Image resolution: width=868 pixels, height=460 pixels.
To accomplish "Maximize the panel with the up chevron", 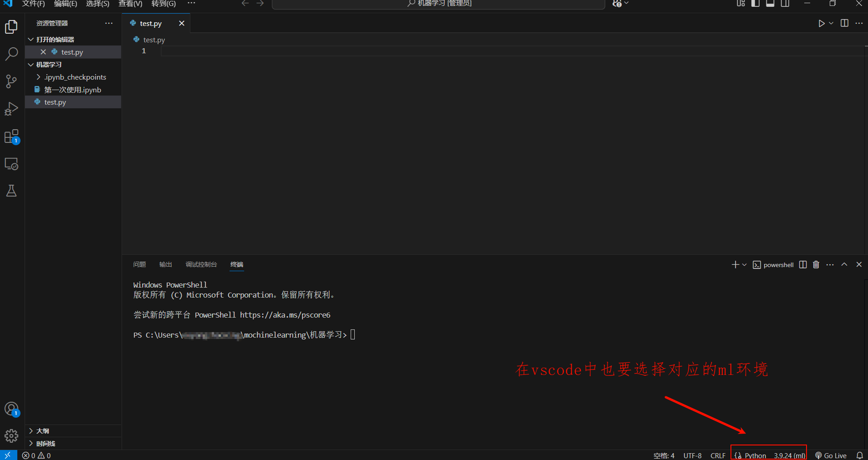I will [x=844, y=265].
